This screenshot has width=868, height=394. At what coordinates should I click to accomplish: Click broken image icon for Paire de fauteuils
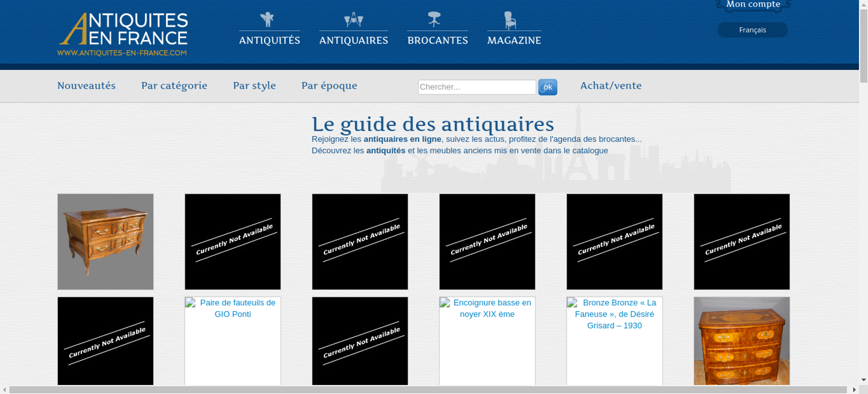191,303
